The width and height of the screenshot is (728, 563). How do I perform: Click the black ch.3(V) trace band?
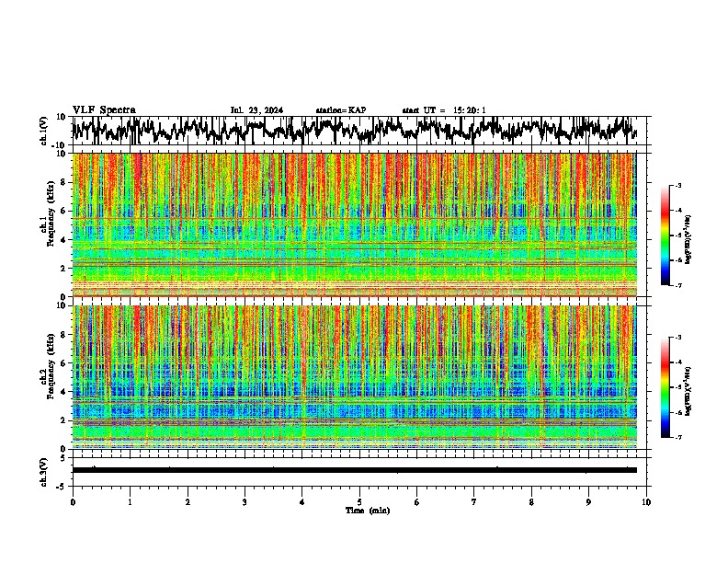coord(355,470)
